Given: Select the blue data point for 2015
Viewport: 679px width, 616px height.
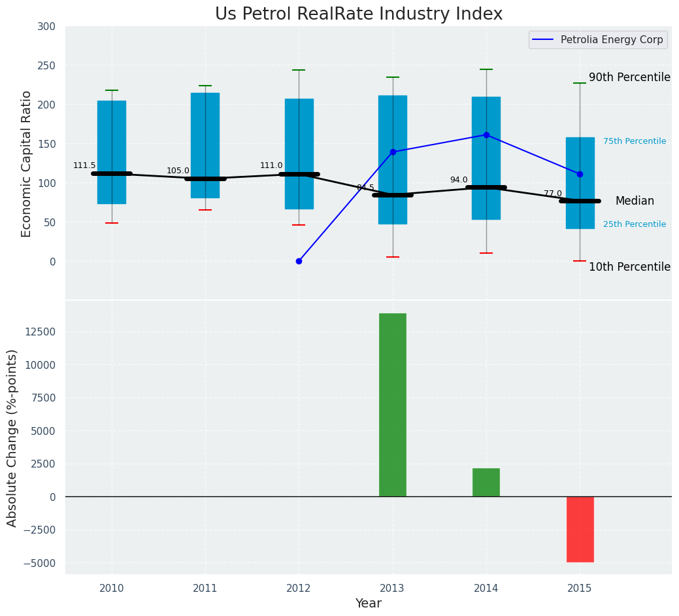Looking at the screenshot, I should (x=580, y=174).
